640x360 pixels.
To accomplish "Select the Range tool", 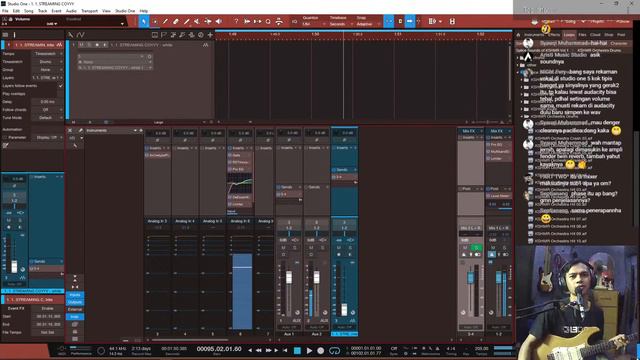I will 155,21.
